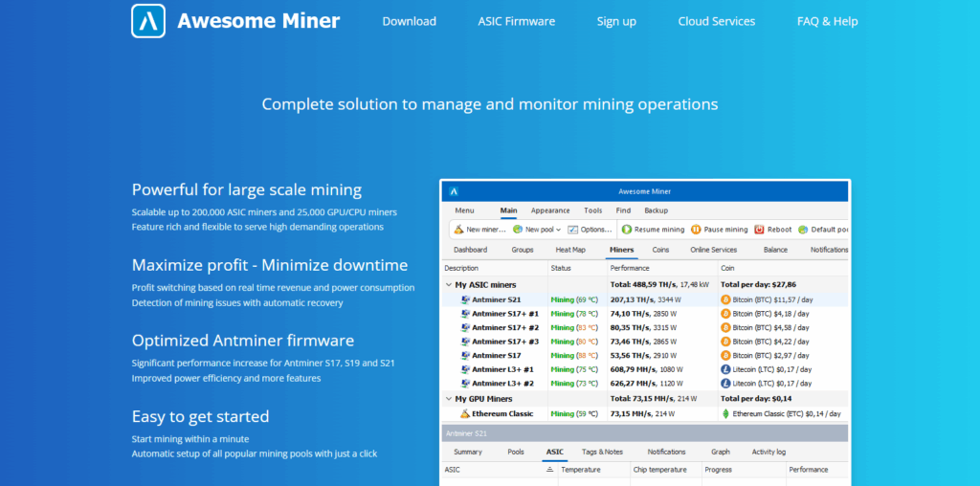Click the Options toolbar icon
Viewport: 980px width, 486px height.
[x=574, y=230]
